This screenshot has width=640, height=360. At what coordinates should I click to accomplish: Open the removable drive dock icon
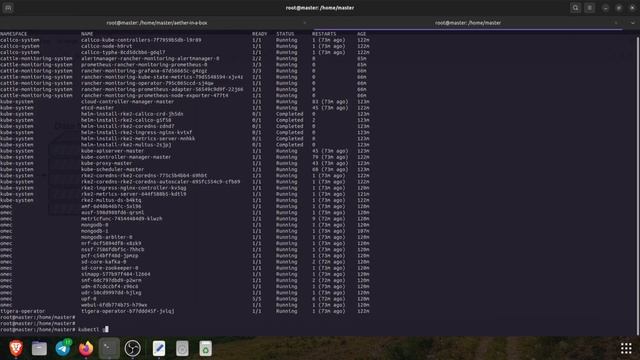[182, 349]
